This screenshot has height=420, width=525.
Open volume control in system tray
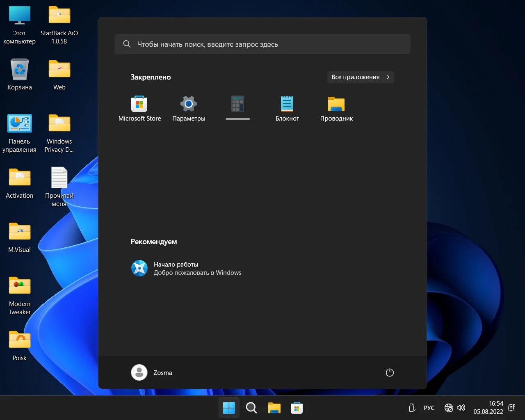[461, 408]
